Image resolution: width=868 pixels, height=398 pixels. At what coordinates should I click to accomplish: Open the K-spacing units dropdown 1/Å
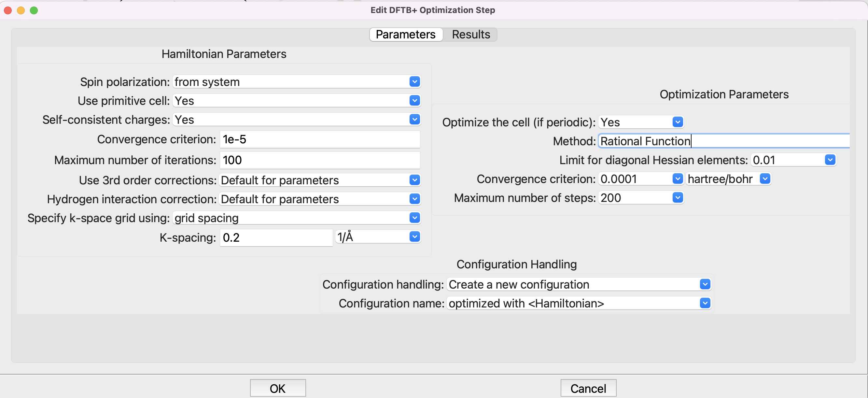click(378, 237)
